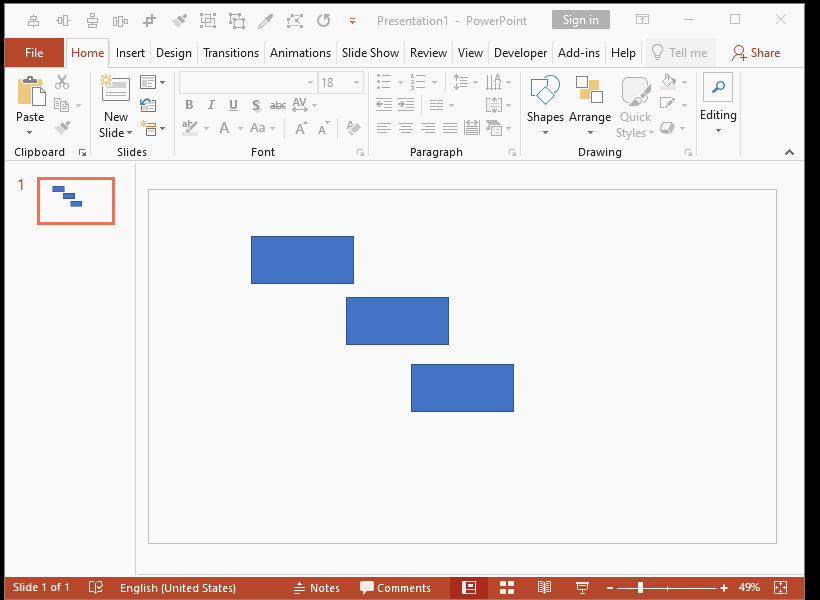Open Comments from the status bar
Screen dimensions: 820x600
pos(395,587)
